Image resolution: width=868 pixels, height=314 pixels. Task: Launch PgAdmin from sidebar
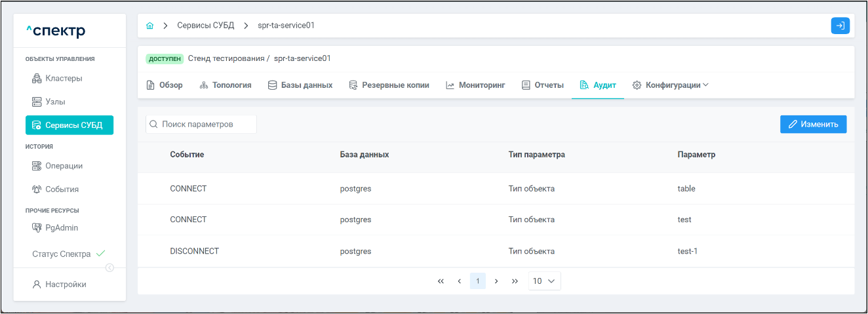(x=61, y=228)
